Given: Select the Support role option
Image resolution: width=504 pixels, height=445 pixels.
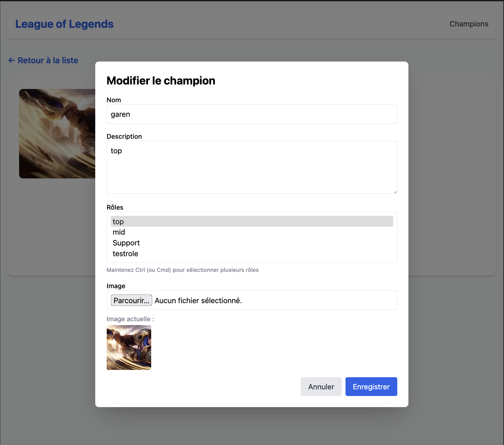Looking at the screenshot, I should (x=252, y=243).
